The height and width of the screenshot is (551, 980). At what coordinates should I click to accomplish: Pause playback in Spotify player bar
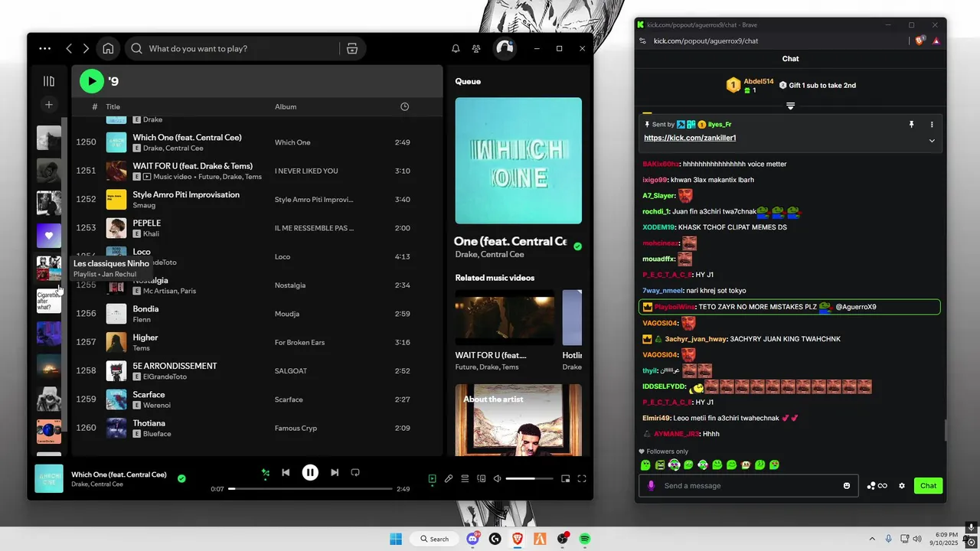coord(310,473)
